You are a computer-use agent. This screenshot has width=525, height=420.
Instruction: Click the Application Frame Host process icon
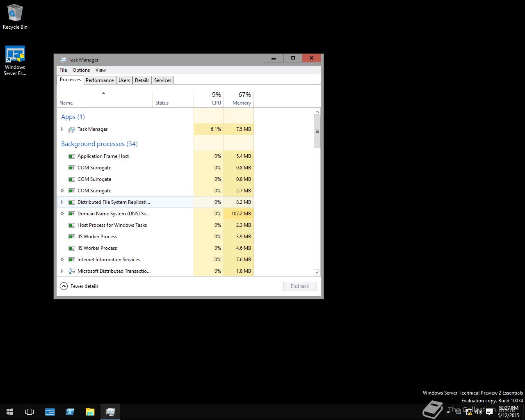72,156
